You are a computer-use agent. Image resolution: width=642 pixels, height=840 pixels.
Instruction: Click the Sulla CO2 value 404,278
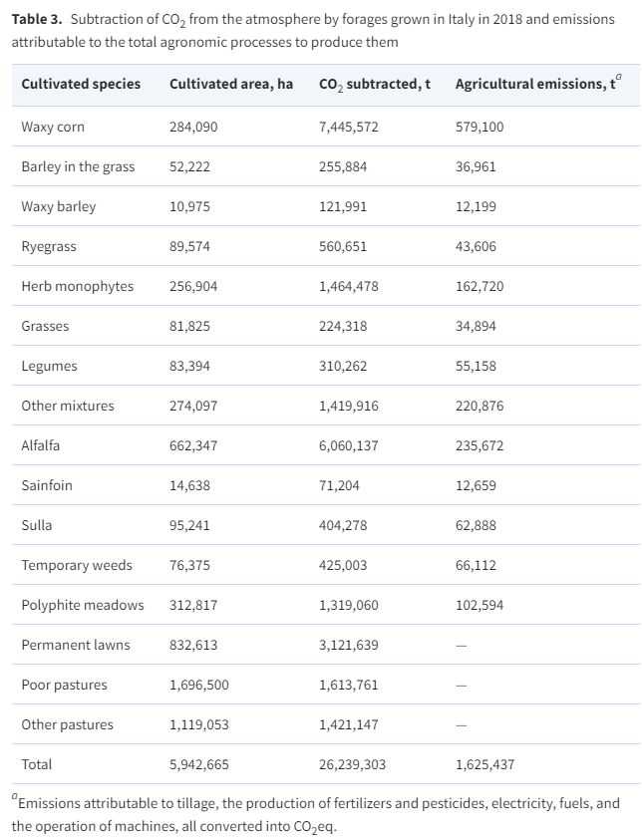tap(343, 525)
